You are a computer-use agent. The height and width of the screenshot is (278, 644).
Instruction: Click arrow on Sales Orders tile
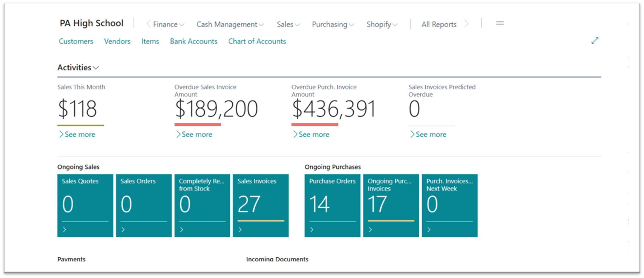click(123, 229)
